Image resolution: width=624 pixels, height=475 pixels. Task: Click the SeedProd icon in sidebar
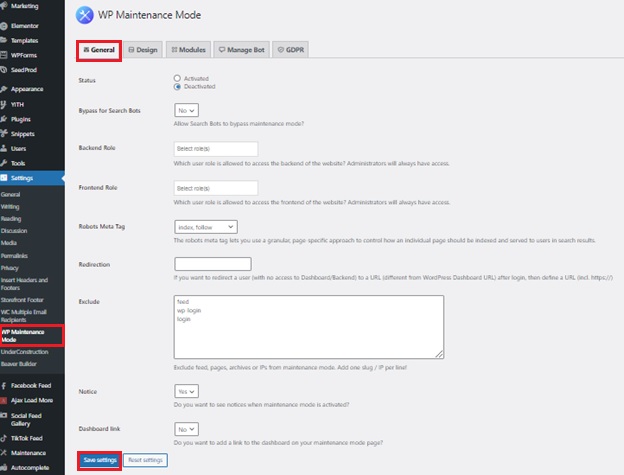[x=4, y=70]
